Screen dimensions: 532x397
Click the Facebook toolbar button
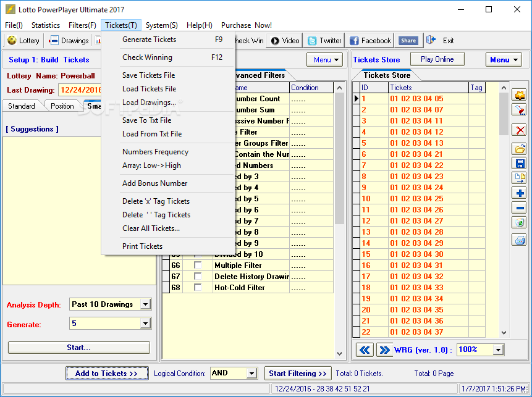(x=371, y=41)
